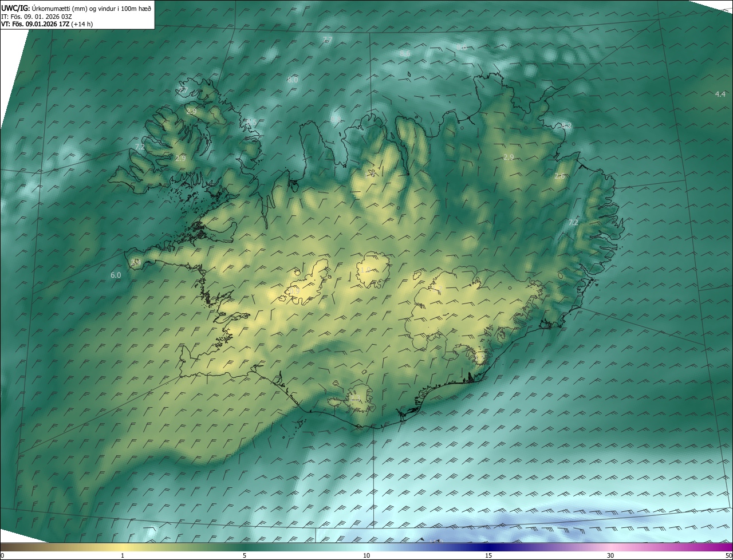
Task: Click the '8.6' value on the map
Action: click(x=405, y=53)
